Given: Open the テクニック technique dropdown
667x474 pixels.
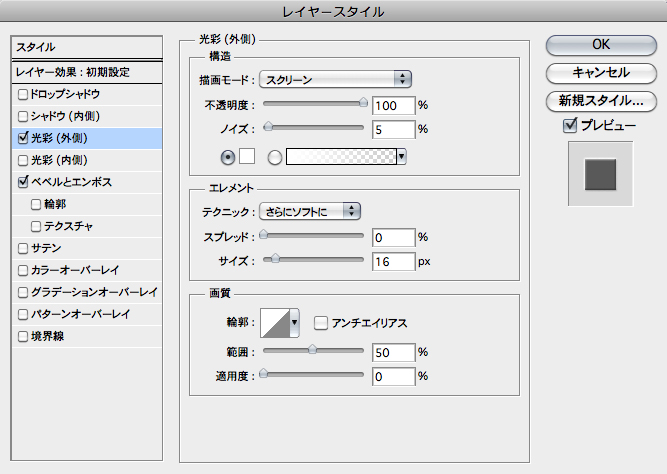Looking at the screenshot, I should pyautogui.click(x=310, y=210).
